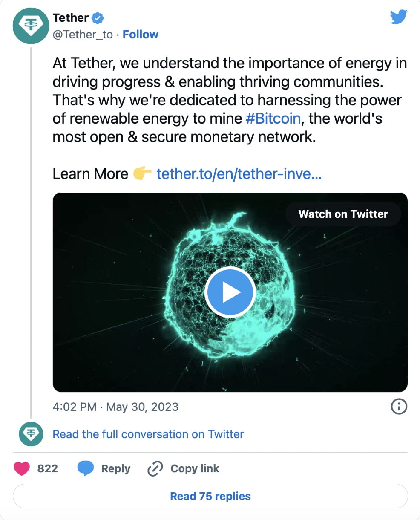Click the small Tether badge avatar near conversation link
Viewport: 420px width, 520px height.
click(31, 434)
